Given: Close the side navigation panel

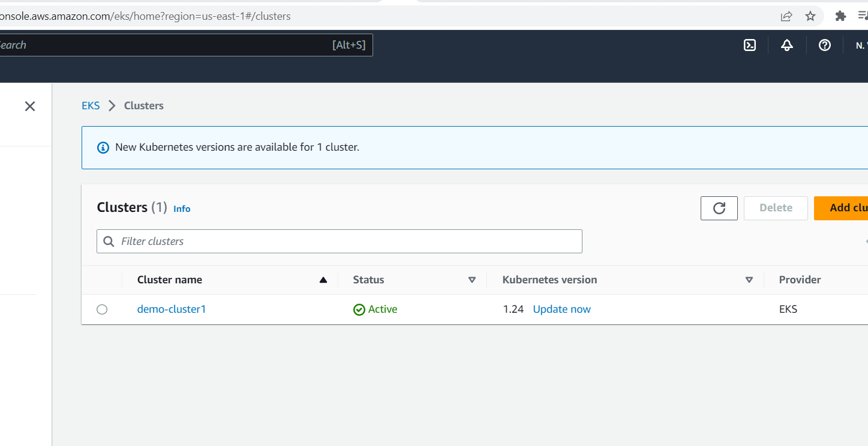Looking at the screenshot, I should coord(30,106).
